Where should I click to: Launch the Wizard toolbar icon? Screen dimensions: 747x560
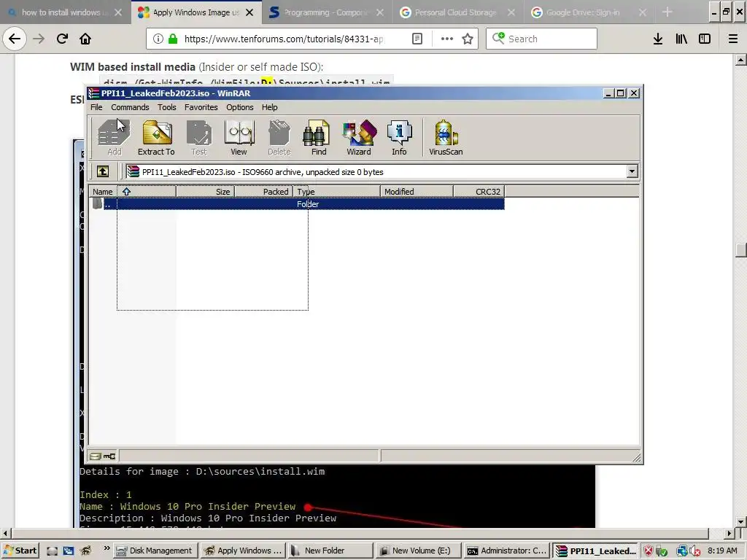tap(359, 137)
